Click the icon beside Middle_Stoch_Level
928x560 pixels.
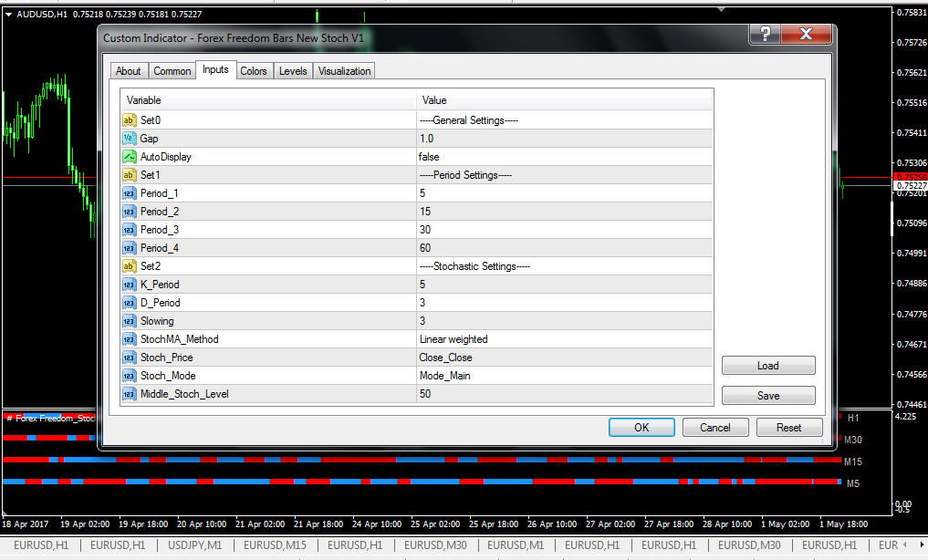(129, 394)
